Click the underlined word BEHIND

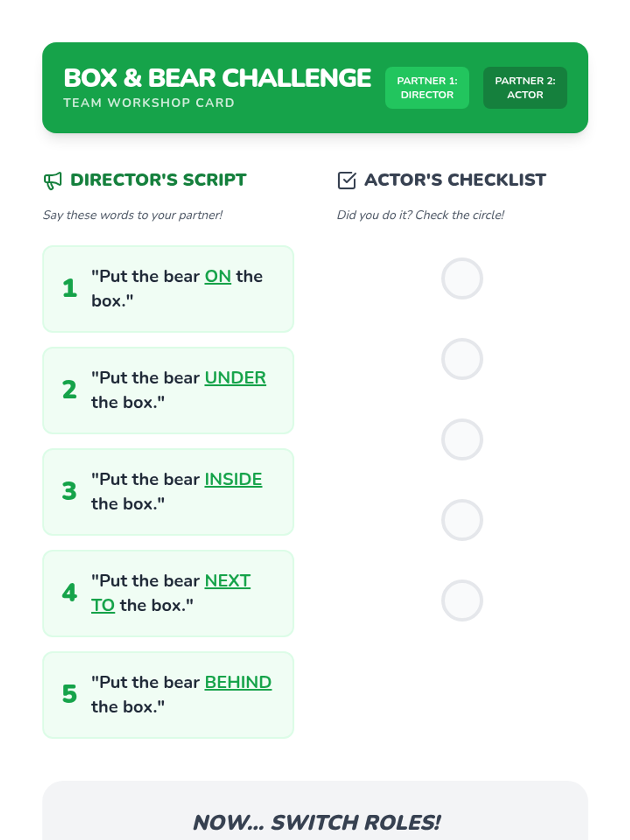coord(238,682)
